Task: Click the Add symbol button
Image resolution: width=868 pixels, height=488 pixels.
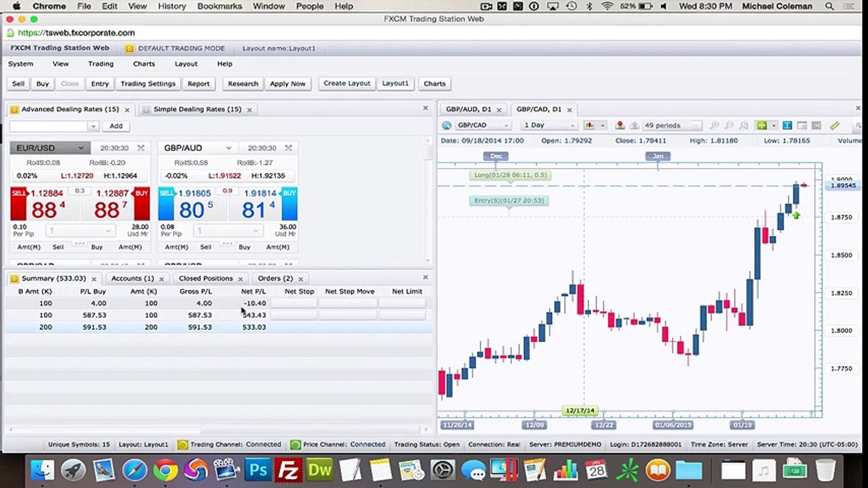Action: coord(116,126)
